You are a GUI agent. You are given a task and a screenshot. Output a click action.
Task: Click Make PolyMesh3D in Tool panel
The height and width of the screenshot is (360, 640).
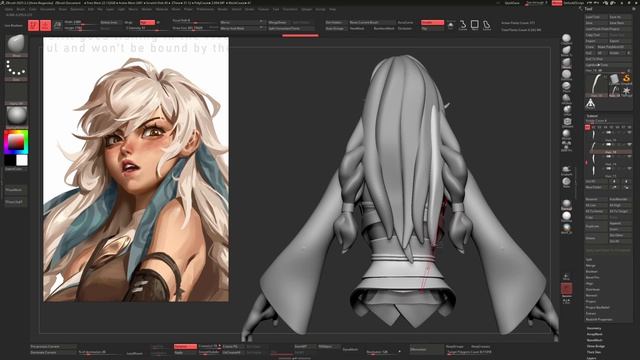614,47
